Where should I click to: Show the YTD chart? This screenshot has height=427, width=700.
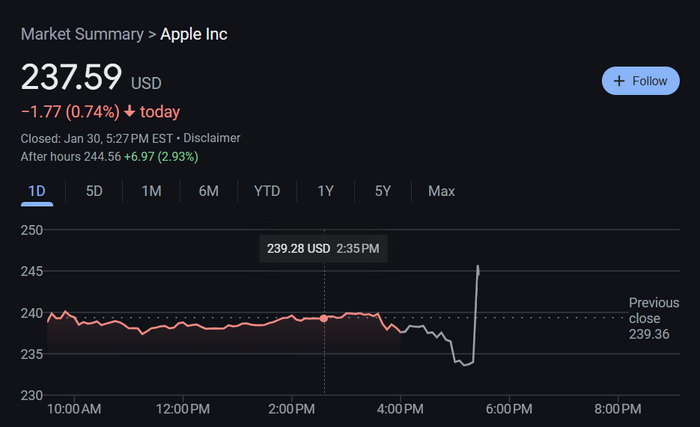click(267, 191)
